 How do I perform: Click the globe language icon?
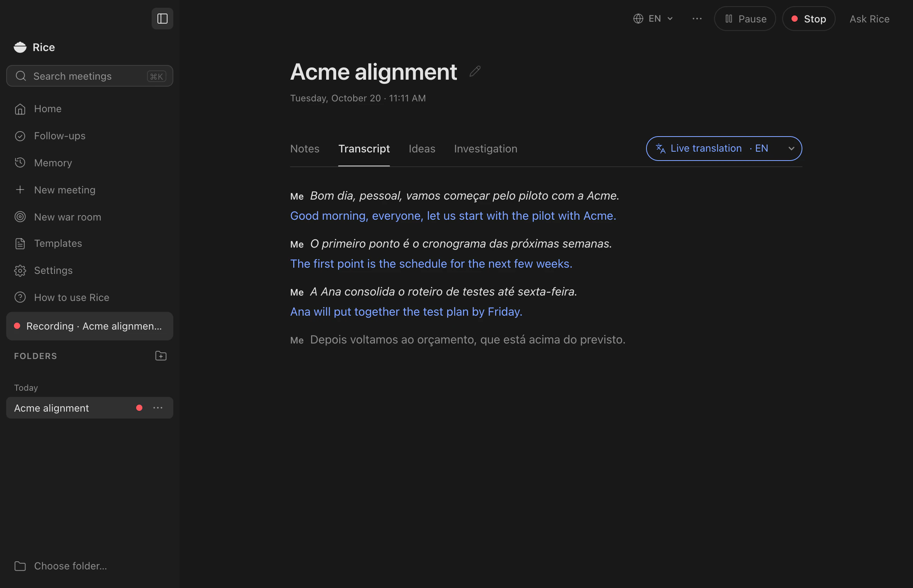[638, 19]
